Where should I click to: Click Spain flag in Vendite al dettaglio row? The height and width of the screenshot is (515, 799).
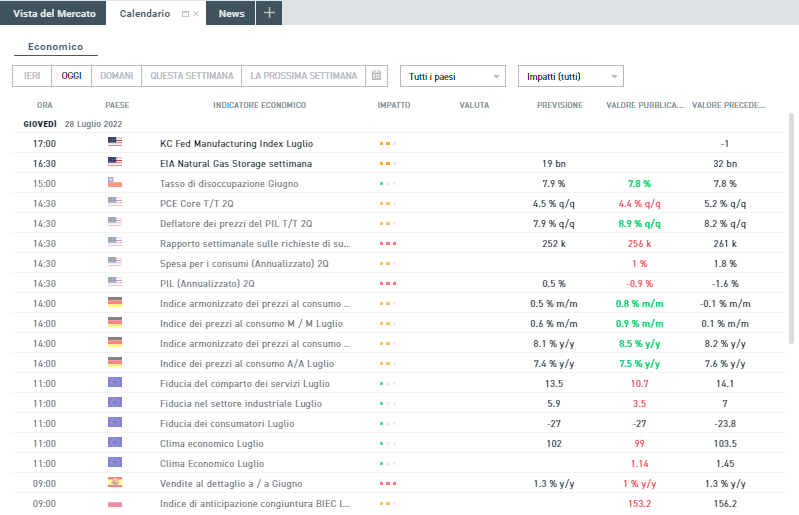tap(115, 483)
